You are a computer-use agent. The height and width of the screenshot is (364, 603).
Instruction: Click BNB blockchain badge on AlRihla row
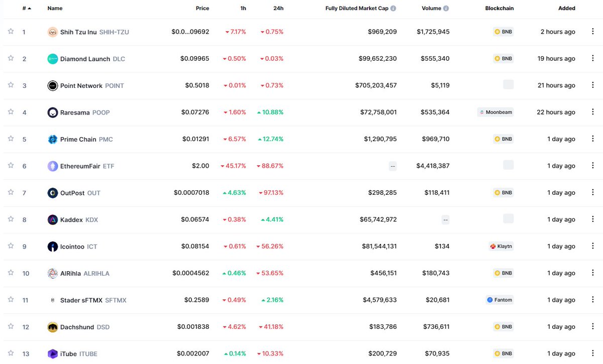pos(504,273)
